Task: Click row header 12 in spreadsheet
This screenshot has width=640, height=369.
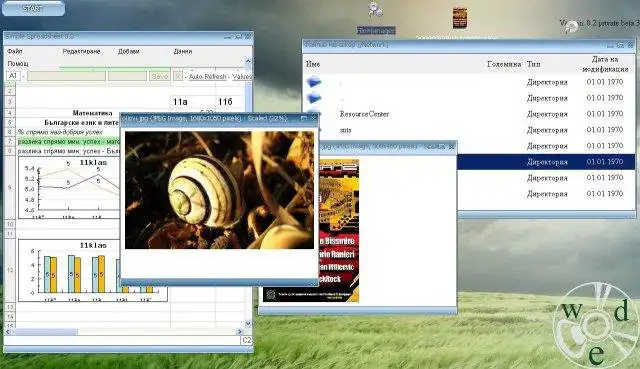Action: pyautogui.click(x=10, y=270)
